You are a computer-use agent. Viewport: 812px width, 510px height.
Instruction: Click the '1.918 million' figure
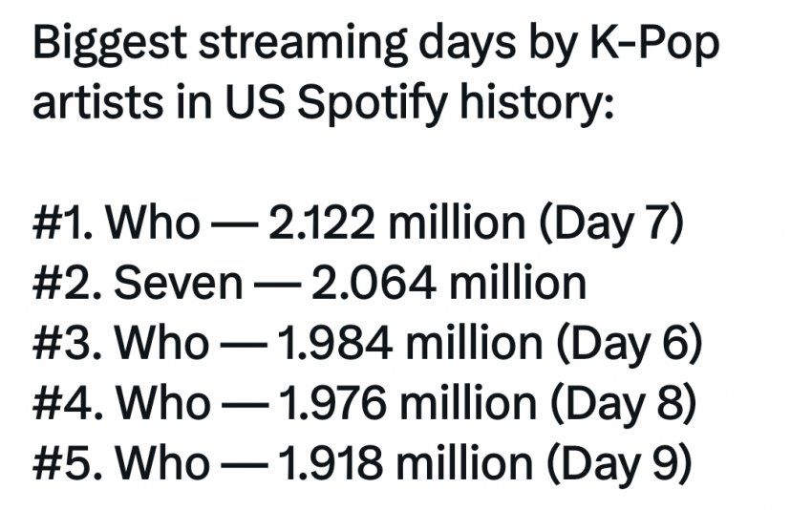pyautogui.click(x=405, y=462)
